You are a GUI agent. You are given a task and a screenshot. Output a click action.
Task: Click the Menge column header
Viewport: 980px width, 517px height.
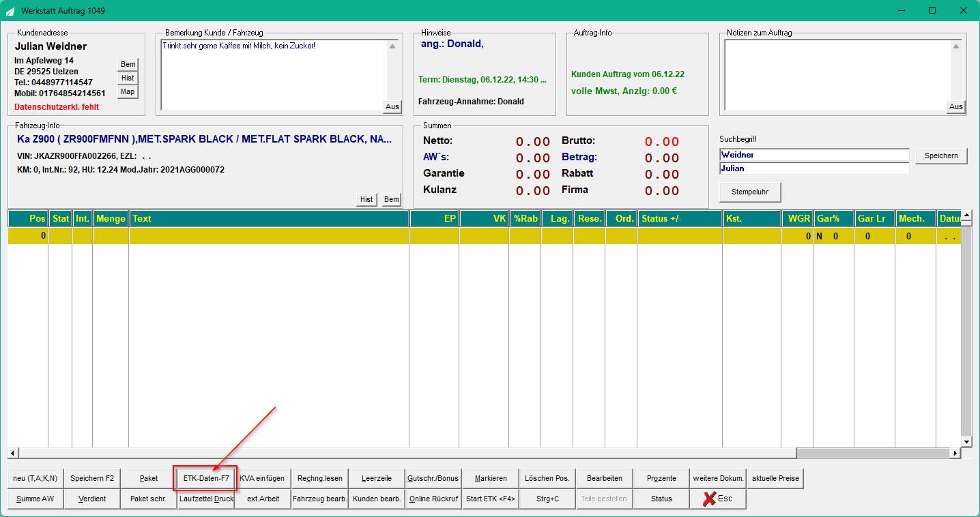111,218
